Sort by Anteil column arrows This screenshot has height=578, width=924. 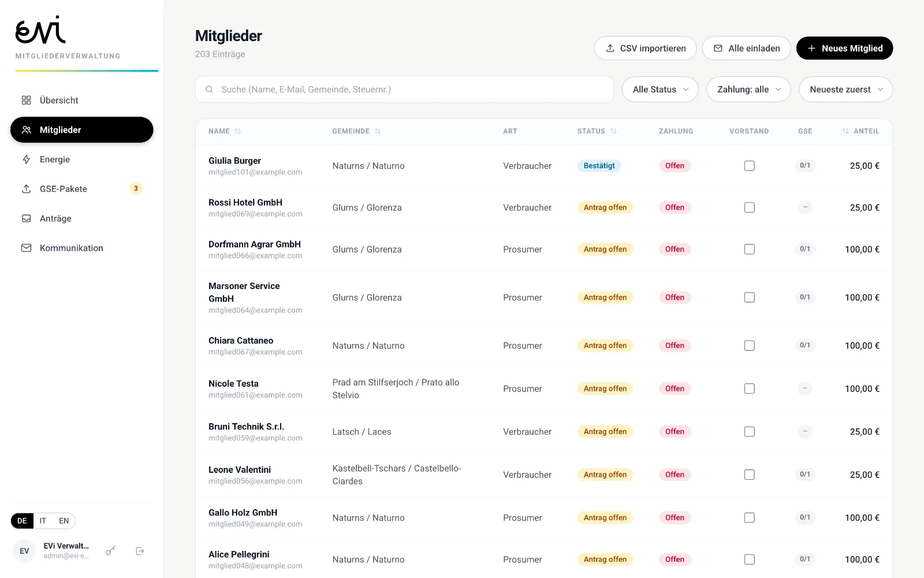(845, 131)
